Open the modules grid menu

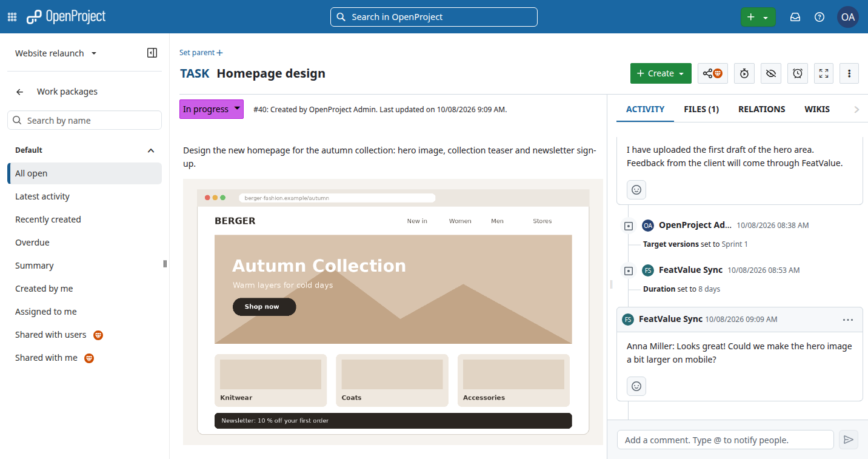(12, 17)
